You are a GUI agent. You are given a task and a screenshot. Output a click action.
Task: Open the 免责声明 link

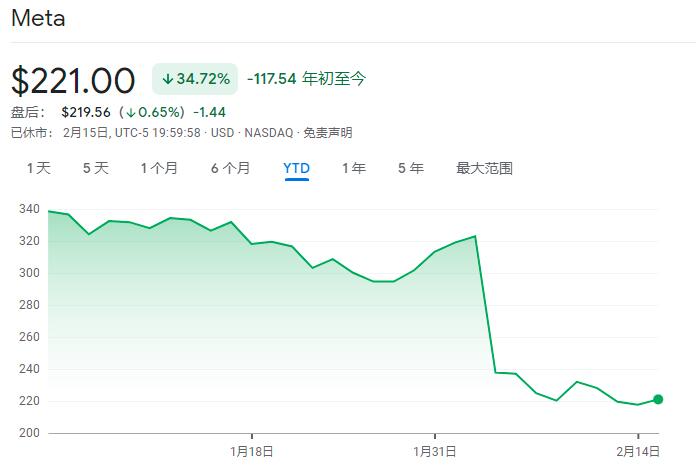pyautogui.click(x=327, y=132)
